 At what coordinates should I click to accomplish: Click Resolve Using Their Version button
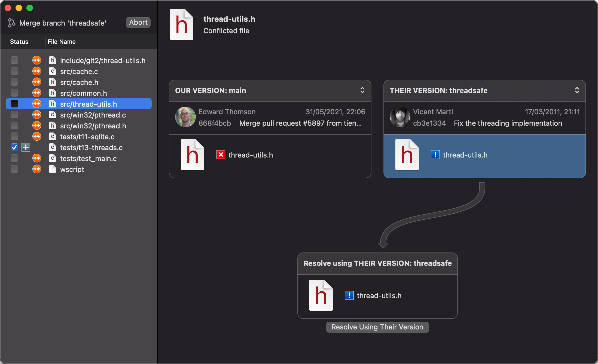click(x=377, y=327)
